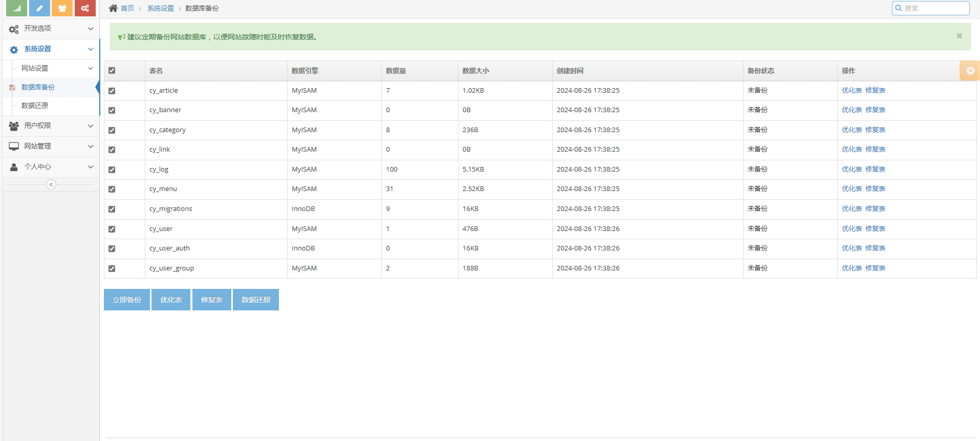The width and height of the screenshot is (980, 441).
Task: Click the icon beside 数据库备份 menu
Action: tap(12, 88)
